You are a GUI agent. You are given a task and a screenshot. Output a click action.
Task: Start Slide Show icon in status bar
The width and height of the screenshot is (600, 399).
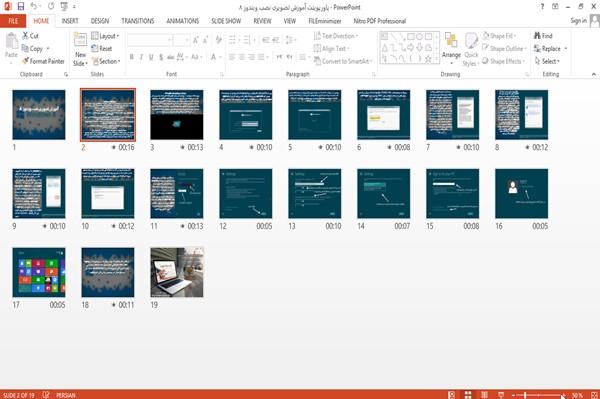(x=501, y=395)
